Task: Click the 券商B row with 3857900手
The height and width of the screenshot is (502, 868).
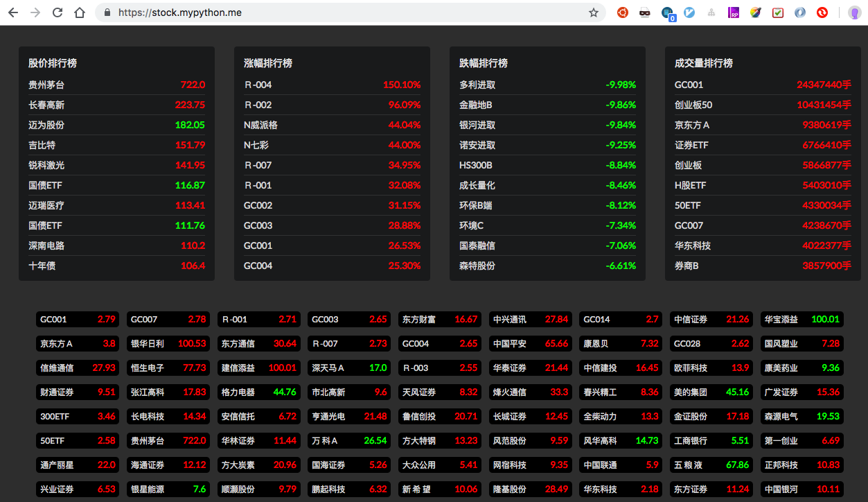Action: (x=763, y=266)
